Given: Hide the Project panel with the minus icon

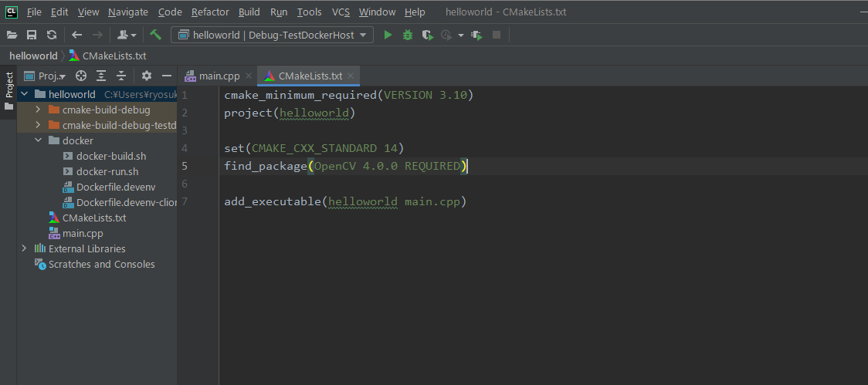Looking at the screenshot, I should coord(167,76).
